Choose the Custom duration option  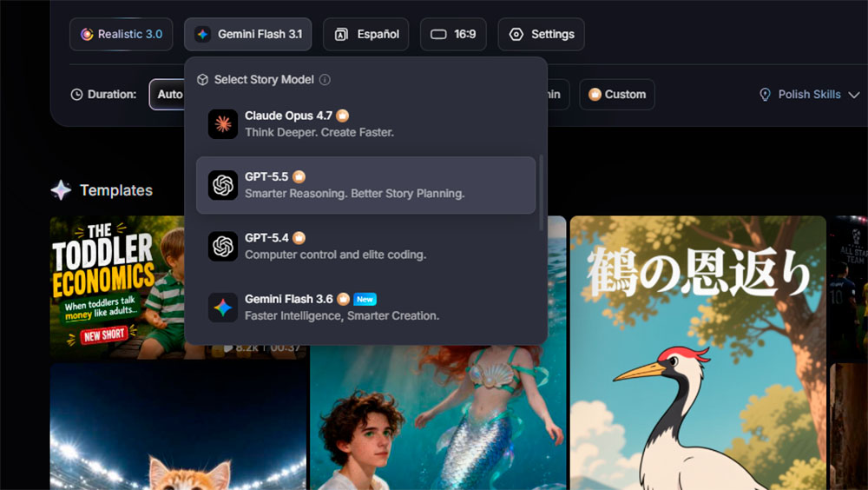tap(617, 94)
